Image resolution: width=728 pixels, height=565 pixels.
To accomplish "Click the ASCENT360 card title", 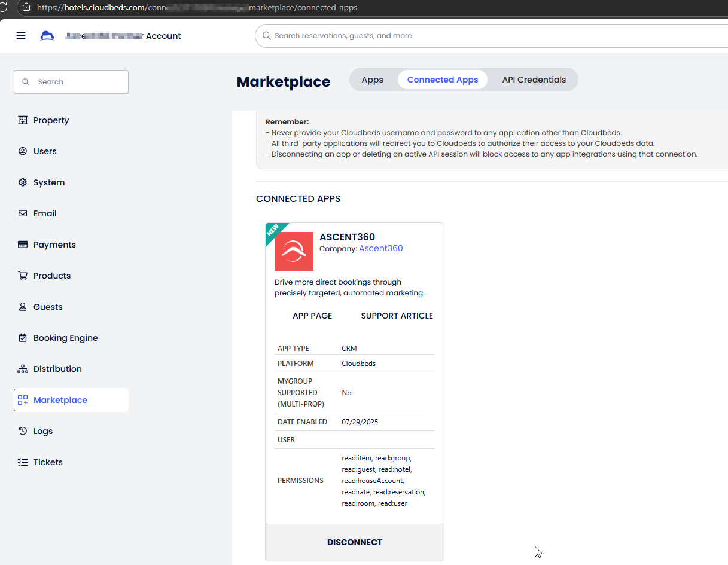I will coord(348,237).
